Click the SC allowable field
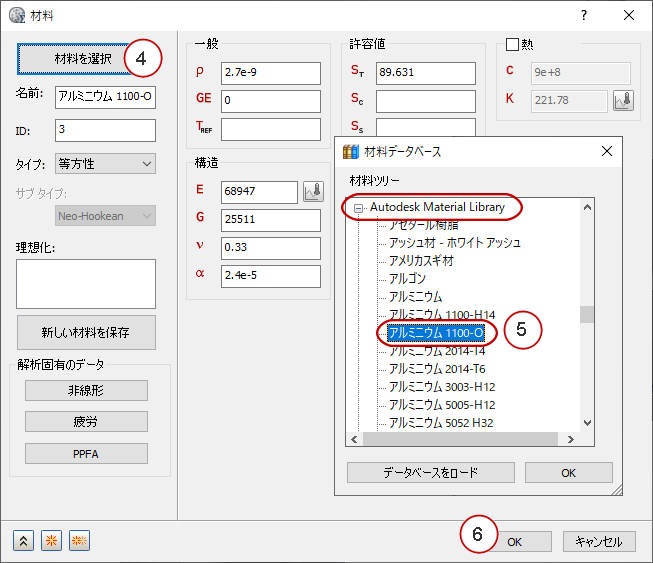The image size is (653, 563). (426, 101)
